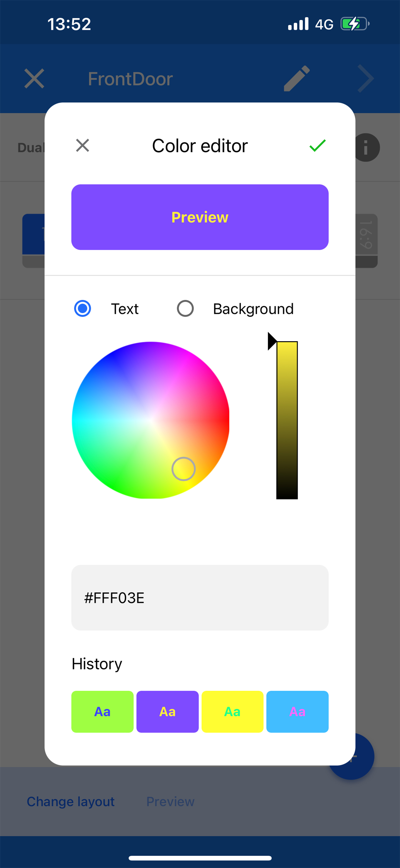The height and width of the screenshot is (868, 400).
Task: Click the brightness slider bar
Action: coord(287,420)
